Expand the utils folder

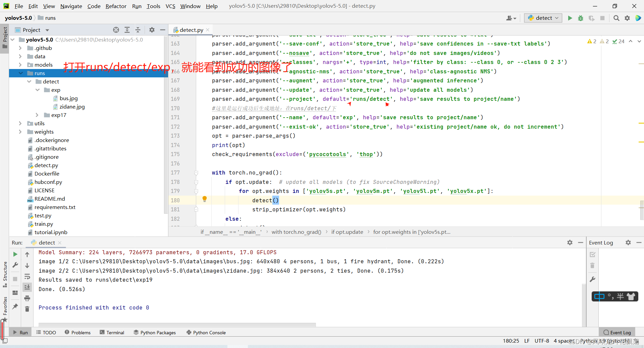coord(20,123)
